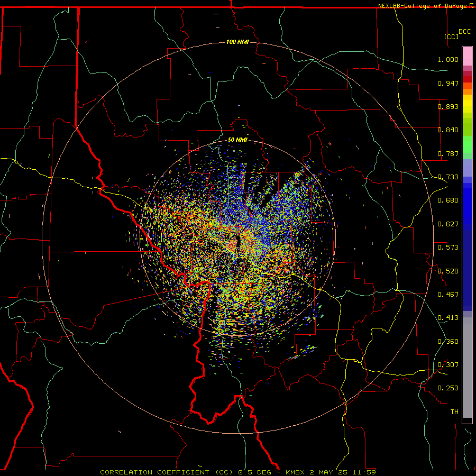The height and width of the screenshot is (476, 476).
Task: Click the "50 NMI" range ring label
Action: [x=237, y=140]
